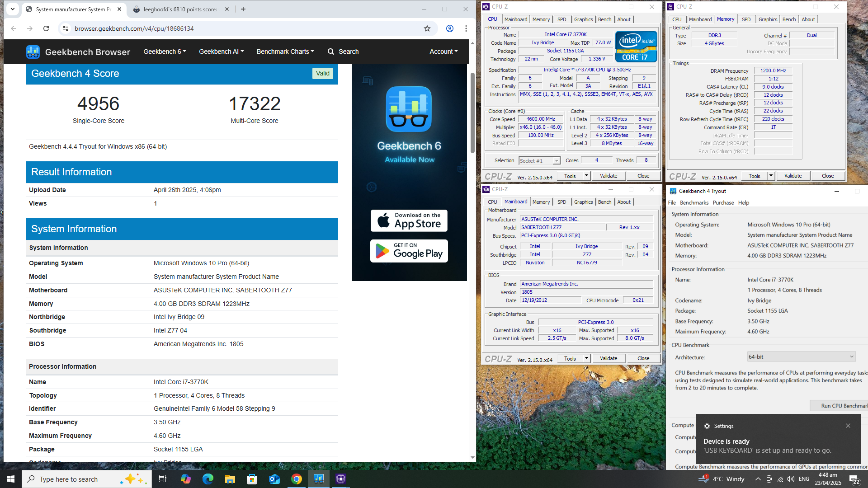Click the browser back arrow
This screenshot has height=488, width=868.
pyautogui.click(x=14, y=28)
